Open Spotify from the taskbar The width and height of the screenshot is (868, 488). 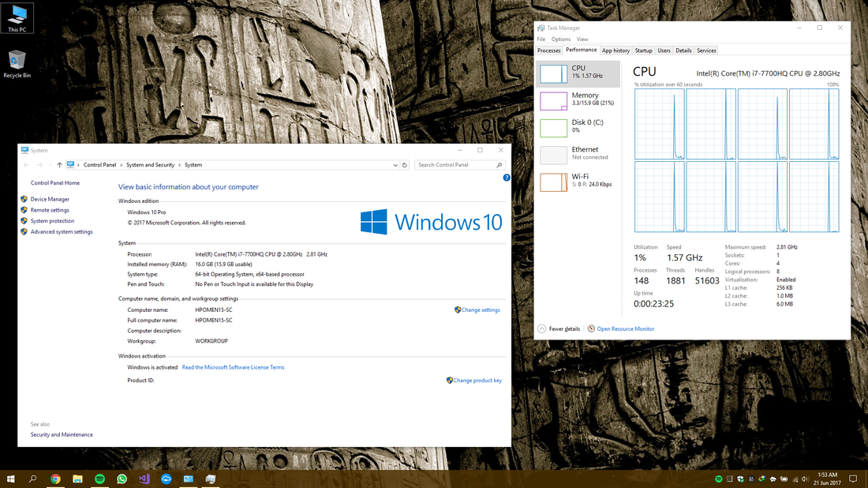click(99, 479)
